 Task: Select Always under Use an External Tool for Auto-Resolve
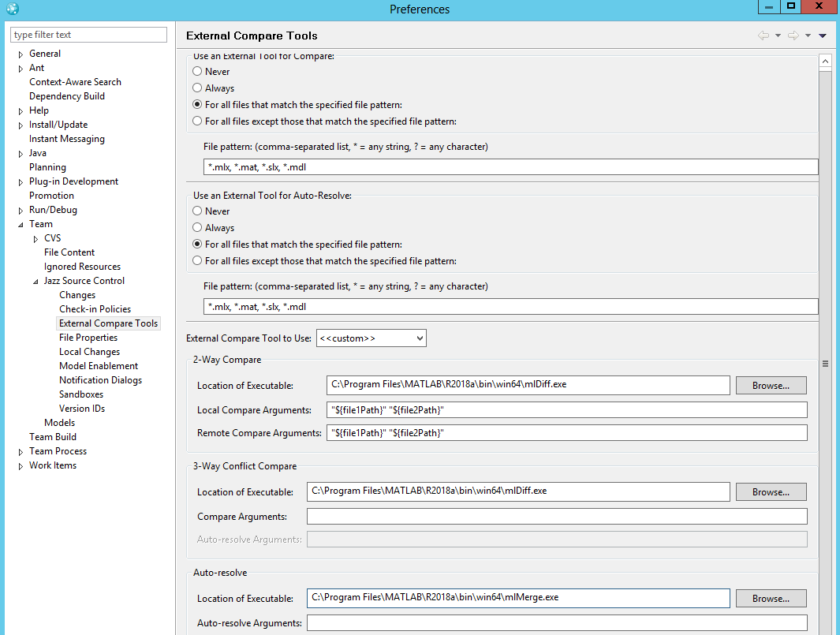click(x=197, y=227)
